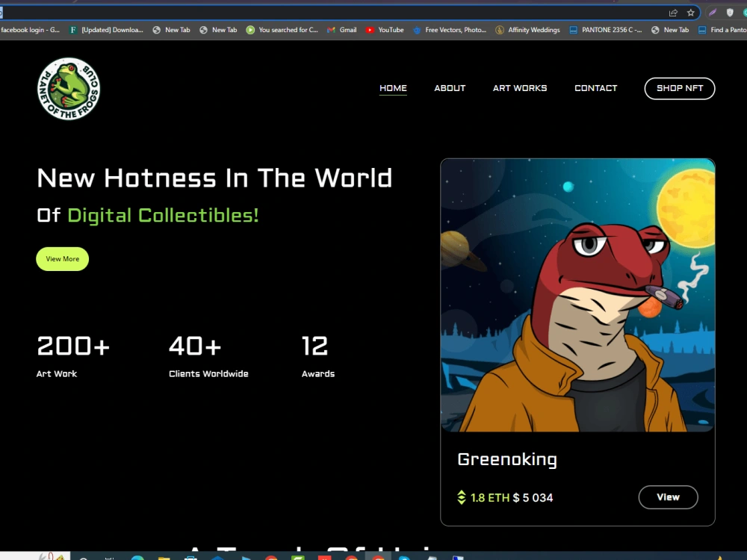Open the You searched for C... bookmark
Screen dimensions: 747x560
pos(282,30)
